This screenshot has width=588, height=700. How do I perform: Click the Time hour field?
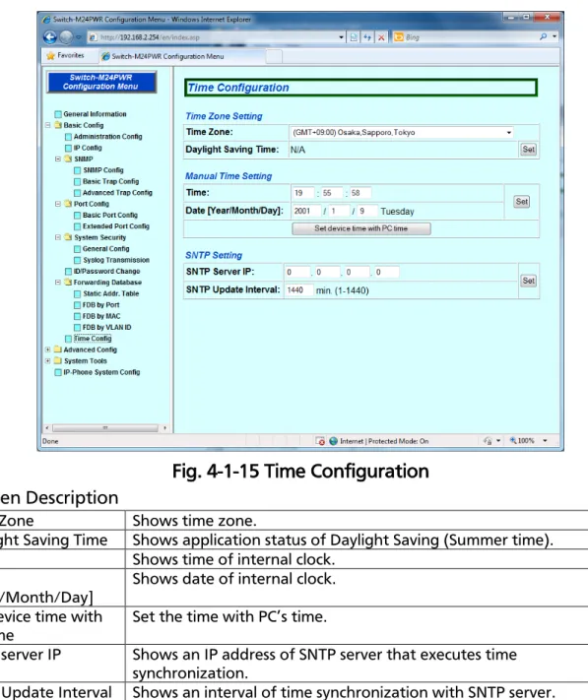(x=303, y=193)
